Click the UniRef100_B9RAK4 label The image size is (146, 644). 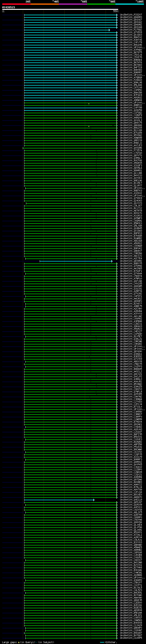pyautogui.click(x=131, y=60)
